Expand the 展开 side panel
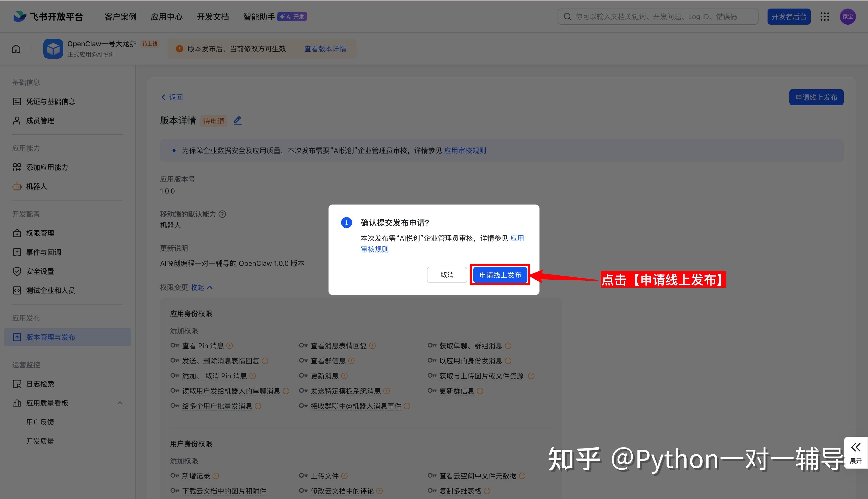The height and width of the screenshot is (499, 868). (856, 452)
